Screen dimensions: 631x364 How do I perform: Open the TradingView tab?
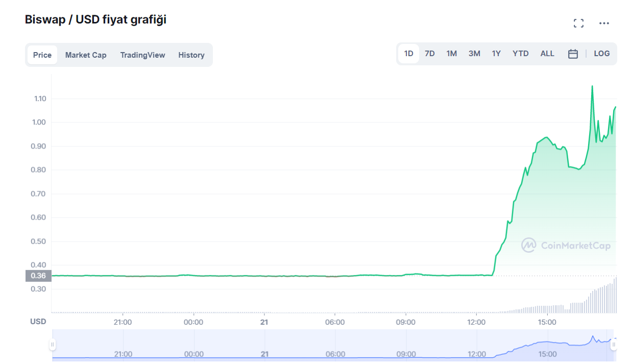(x=142, y=55)
